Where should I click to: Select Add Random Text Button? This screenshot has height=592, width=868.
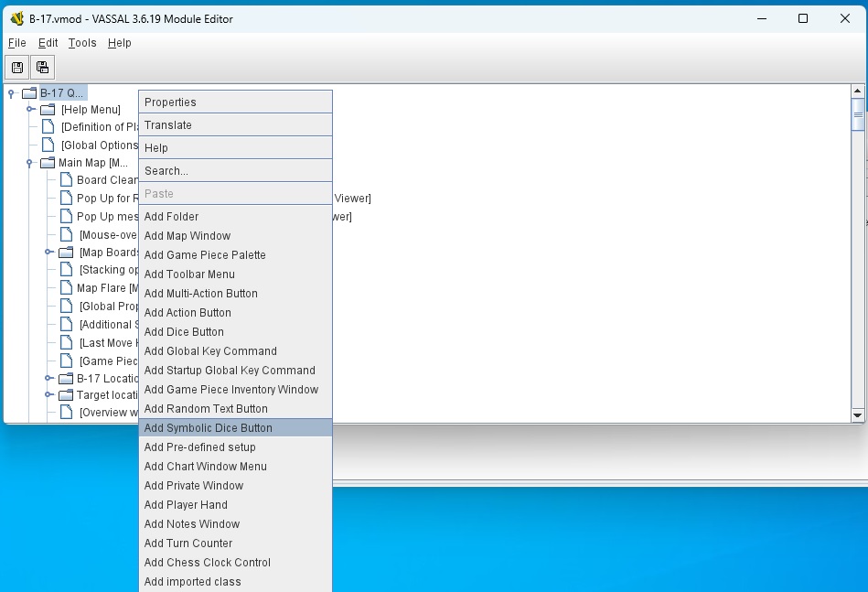point(235,409)
